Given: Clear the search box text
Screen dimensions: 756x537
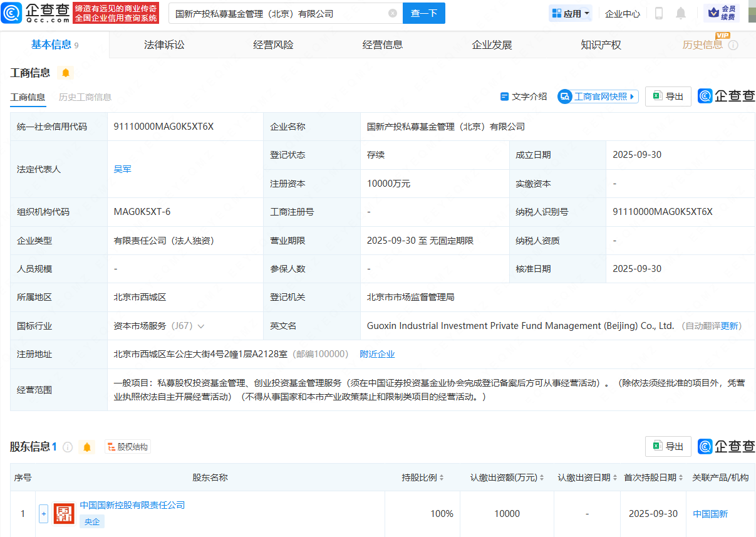Looking at the screenshot, I should (x=393, y=13).
